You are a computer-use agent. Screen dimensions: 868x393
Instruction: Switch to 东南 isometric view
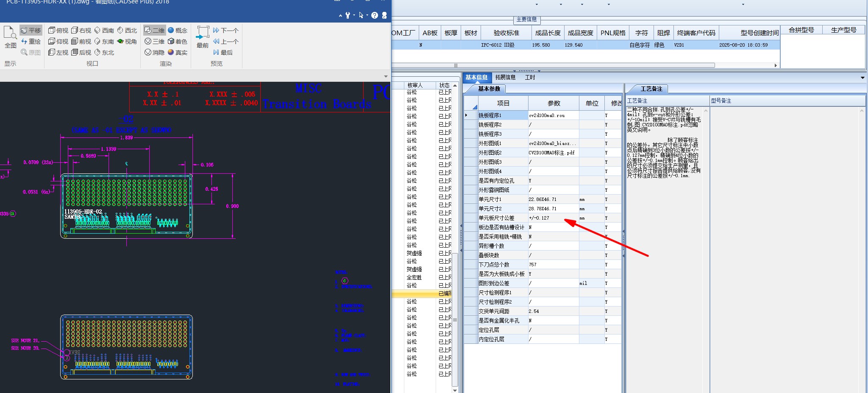pyautogui.click(x=104, y=42)
